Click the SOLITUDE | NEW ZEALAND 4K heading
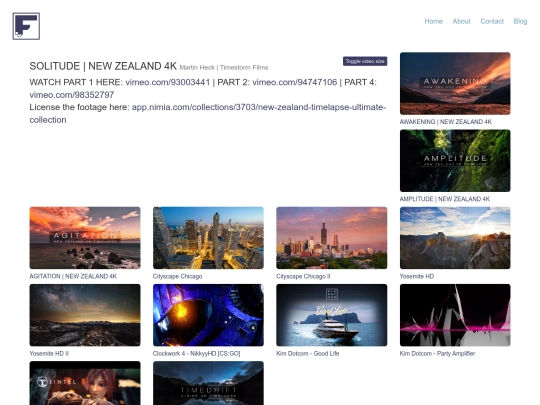This screenshot has width=540, height=405. tap(103, 66)
